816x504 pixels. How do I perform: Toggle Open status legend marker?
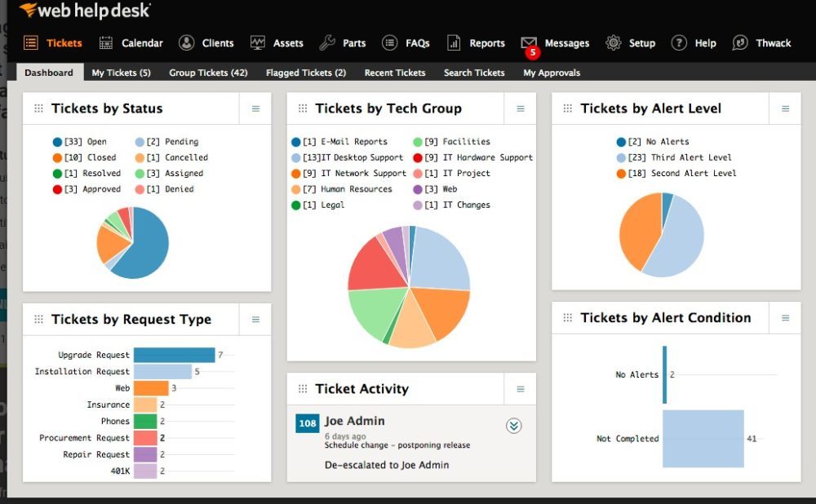point(57,142)
